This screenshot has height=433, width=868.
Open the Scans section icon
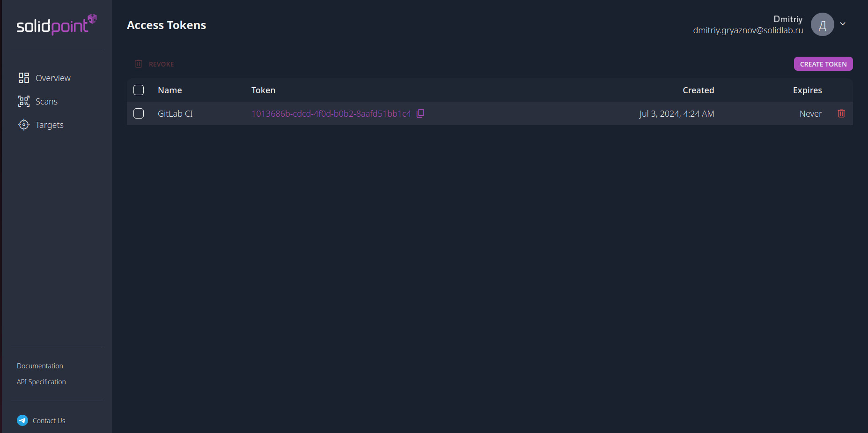(x=23, y=101)
